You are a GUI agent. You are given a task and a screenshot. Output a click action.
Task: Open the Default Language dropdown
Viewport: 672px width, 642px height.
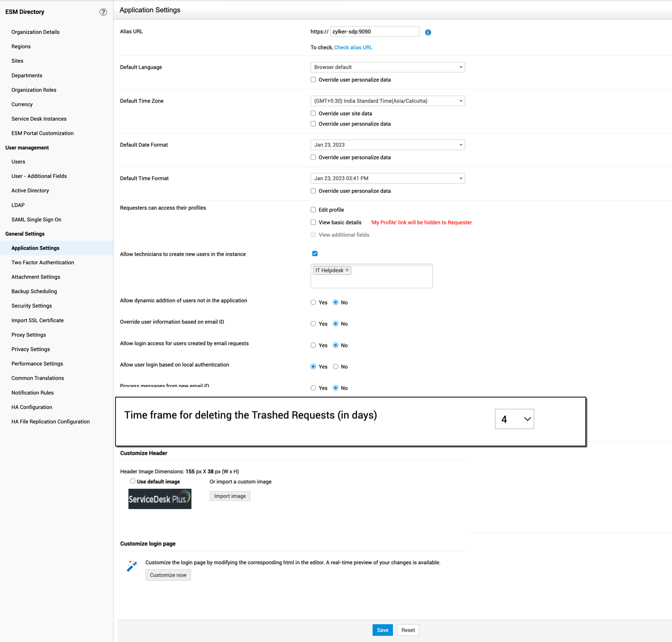tap(388, 67)
